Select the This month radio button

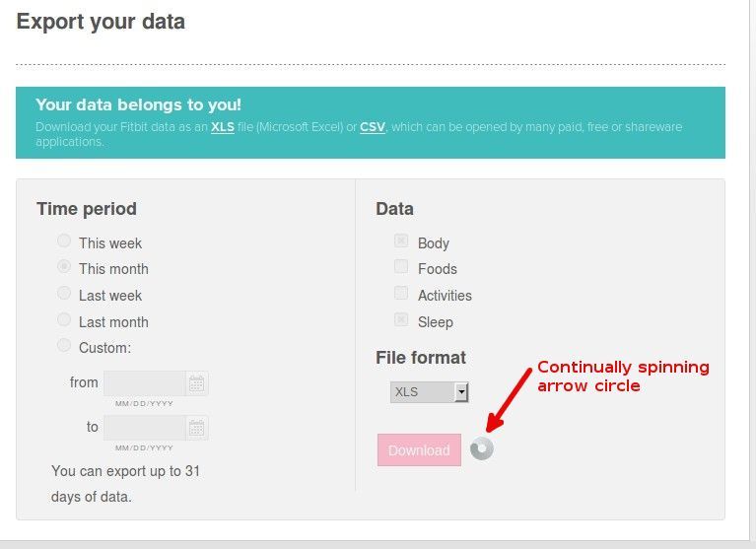[x=64, y=266]
